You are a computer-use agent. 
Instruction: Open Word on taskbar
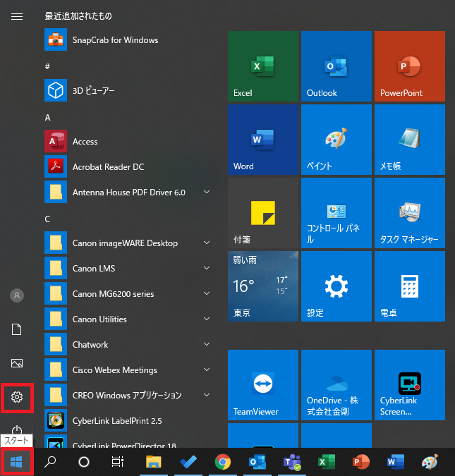coord(396,462)
